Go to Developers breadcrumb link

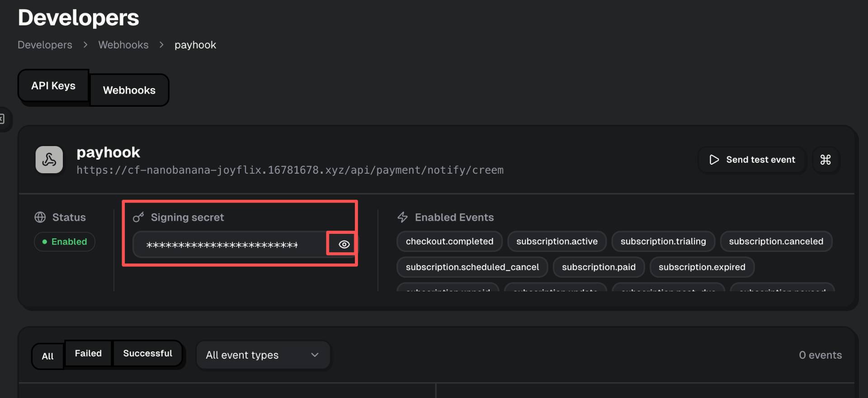click(45, 45)
